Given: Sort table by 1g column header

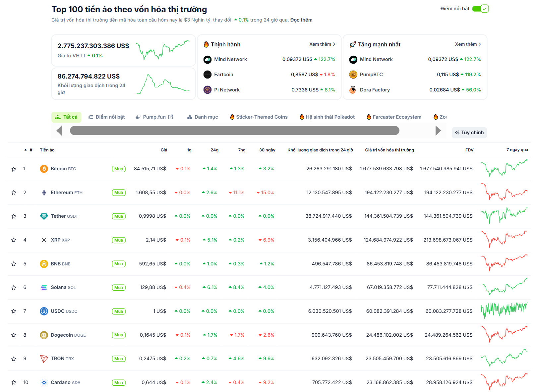Looking at the screenshot, I should [x=189, y=150].
